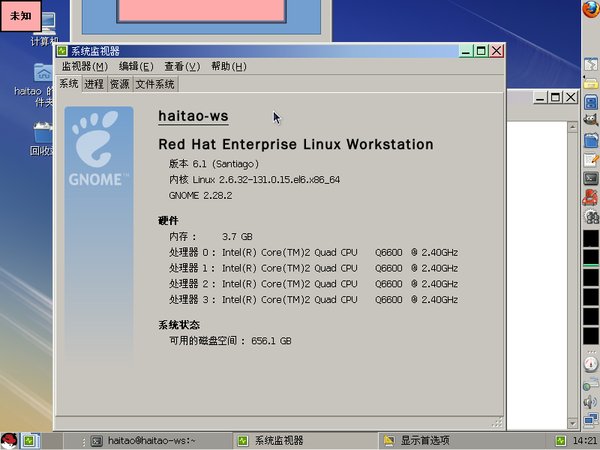Click the 未知 label at top-left
This screenshot has height=450, width=600.
[21, 16]
